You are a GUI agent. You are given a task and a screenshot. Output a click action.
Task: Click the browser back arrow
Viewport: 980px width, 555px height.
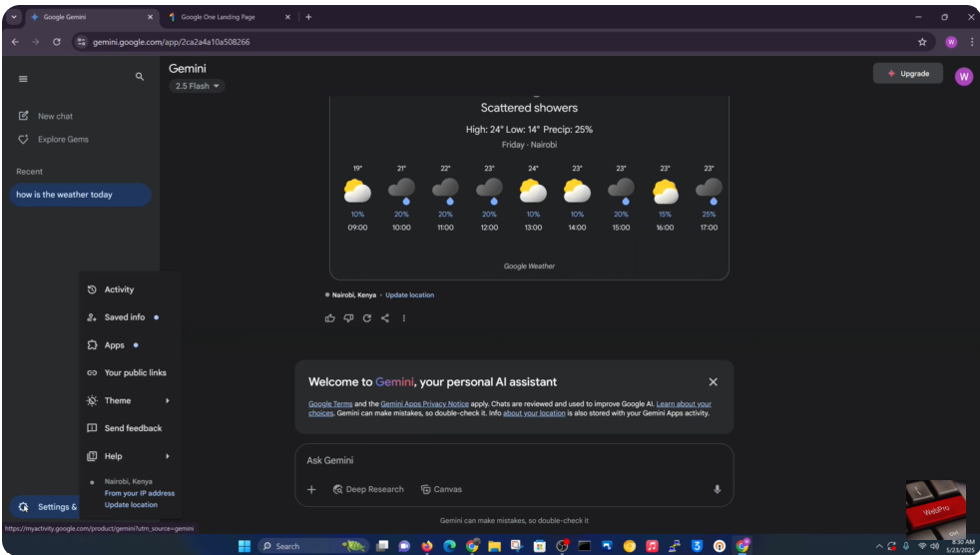[15, 42]
